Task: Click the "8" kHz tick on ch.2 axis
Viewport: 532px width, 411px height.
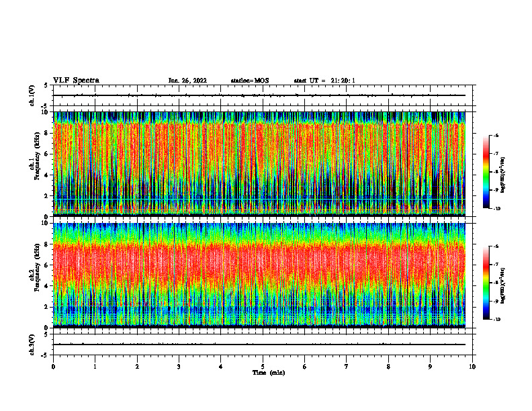Action: pos(46,244)
